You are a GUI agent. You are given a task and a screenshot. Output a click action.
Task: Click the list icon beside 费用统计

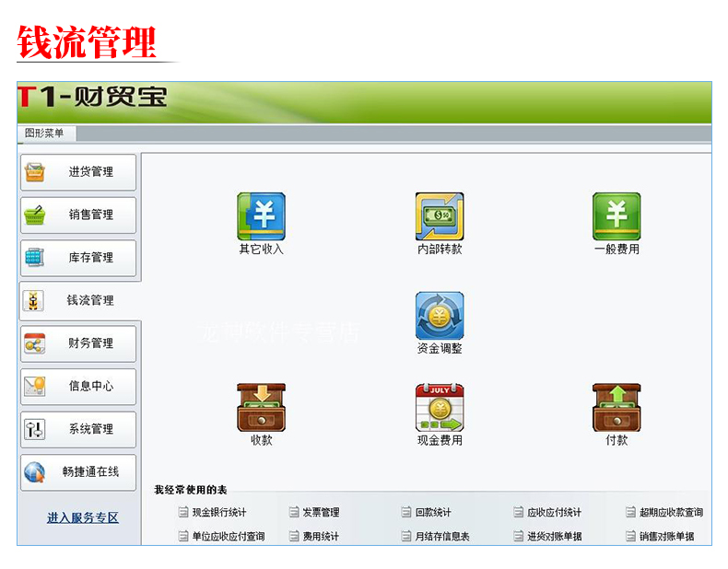click(294, 536)
